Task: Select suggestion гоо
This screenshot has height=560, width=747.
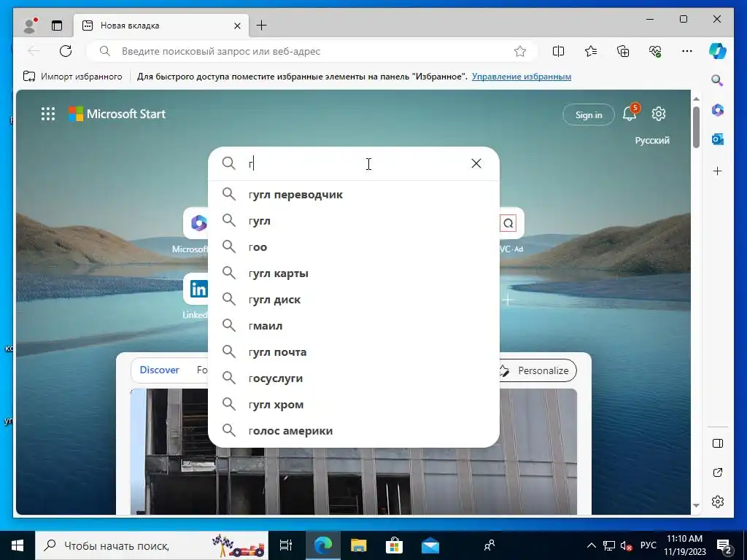Action: tap(354, 246)
